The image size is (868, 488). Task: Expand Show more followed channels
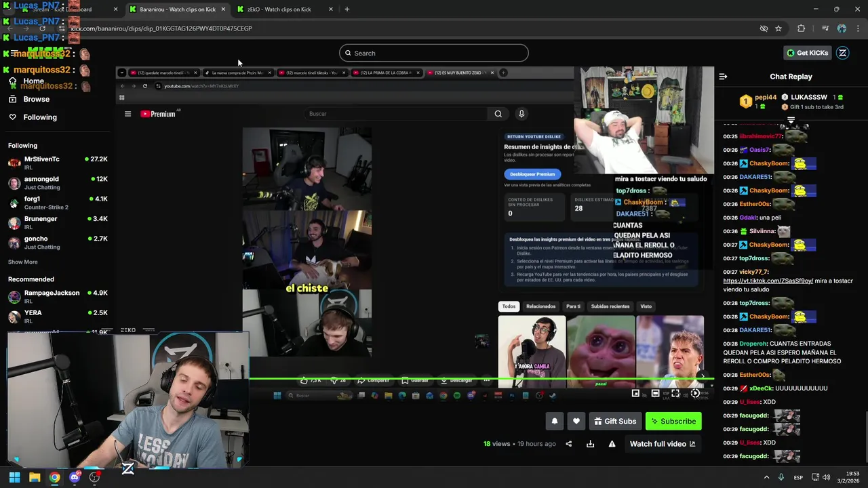pyautogui.click(x=23, y=262)
